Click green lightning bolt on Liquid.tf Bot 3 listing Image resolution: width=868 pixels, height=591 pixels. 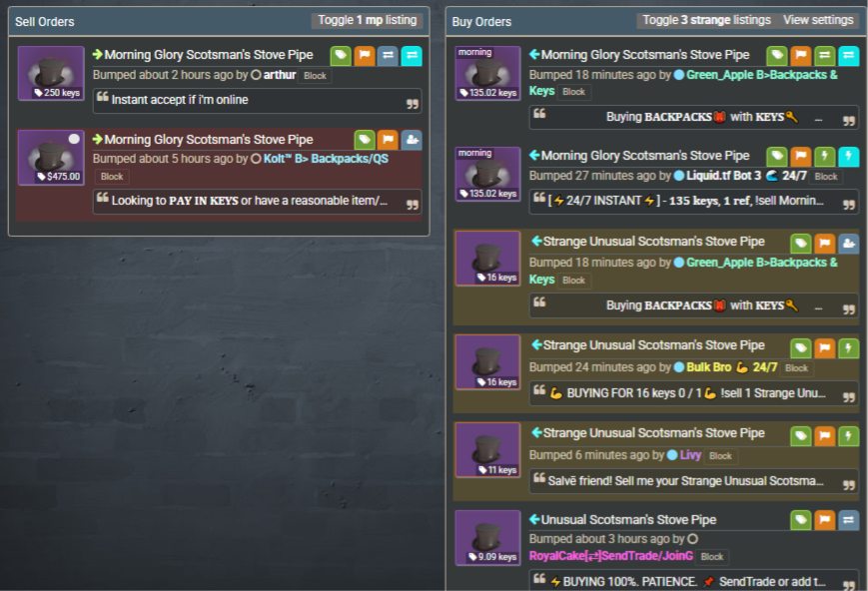pos(825,157)
